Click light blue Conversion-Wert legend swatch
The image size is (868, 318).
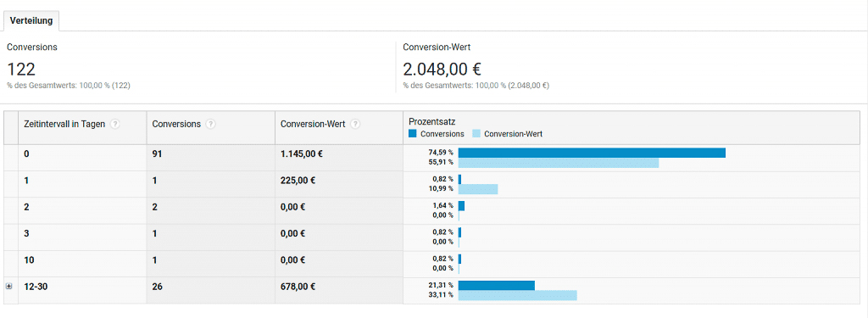point(476,133)
